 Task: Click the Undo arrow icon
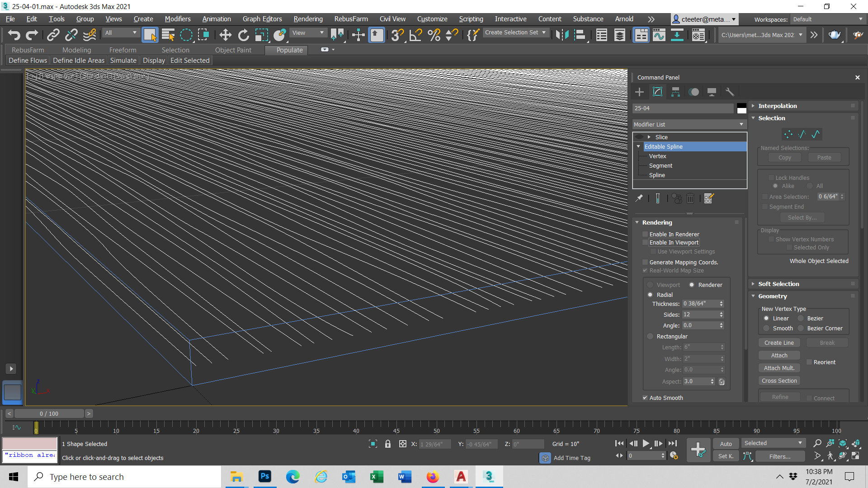tap(14, 35)
